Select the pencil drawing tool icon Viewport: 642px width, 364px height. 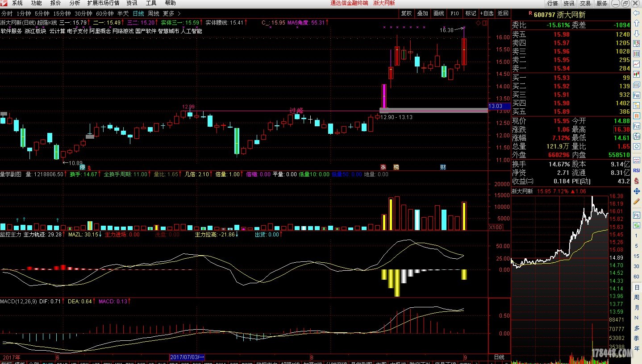pos(637,201)
